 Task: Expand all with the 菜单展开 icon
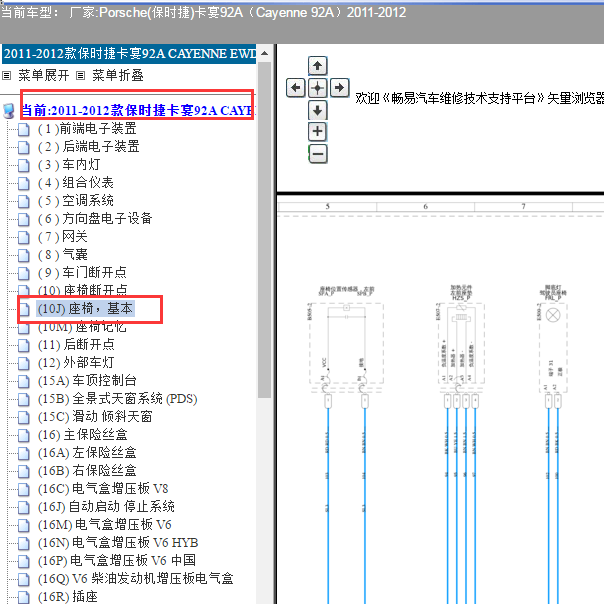pyautogui.click(x=7, y=75)
